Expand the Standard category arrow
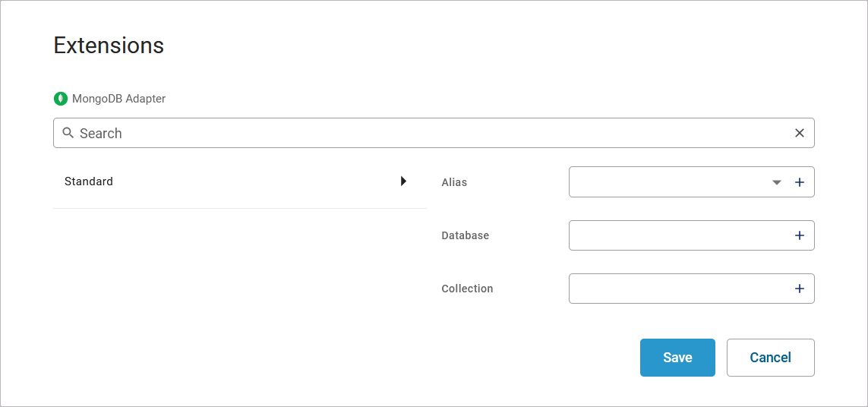Image resolution: width=868 pixels, height=407 pixels. pyautogui.click(x=403, y=181)
